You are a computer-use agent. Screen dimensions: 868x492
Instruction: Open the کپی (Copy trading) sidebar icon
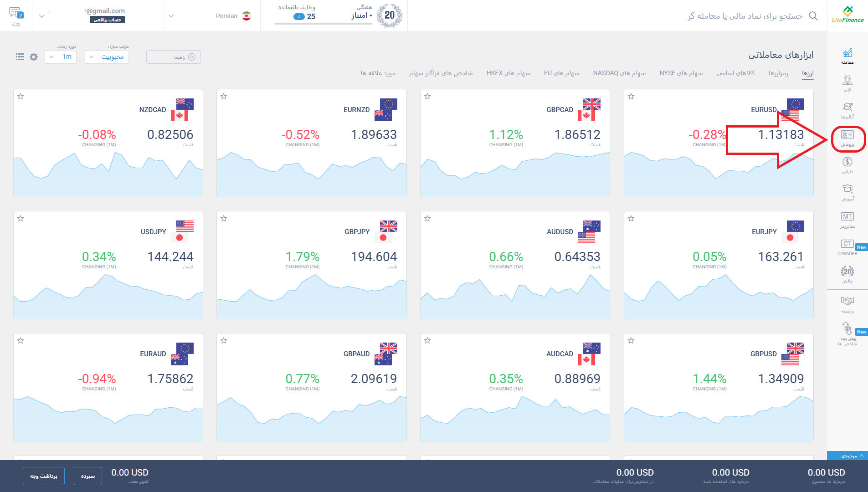[847, 83]
